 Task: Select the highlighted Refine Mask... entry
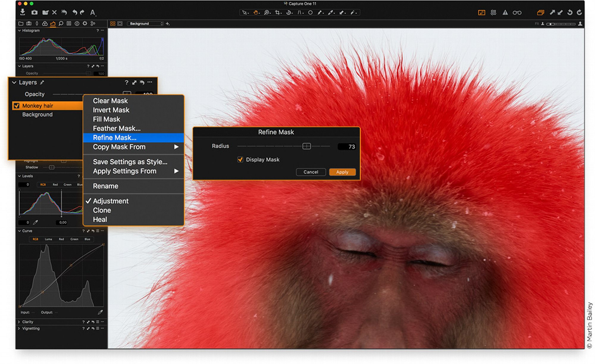pyautogui.click(x=134, y=138)
